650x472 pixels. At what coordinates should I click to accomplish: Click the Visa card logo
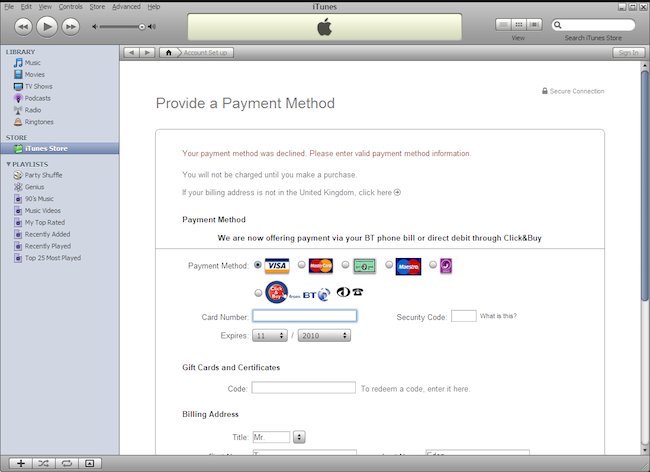click(277, 266)
